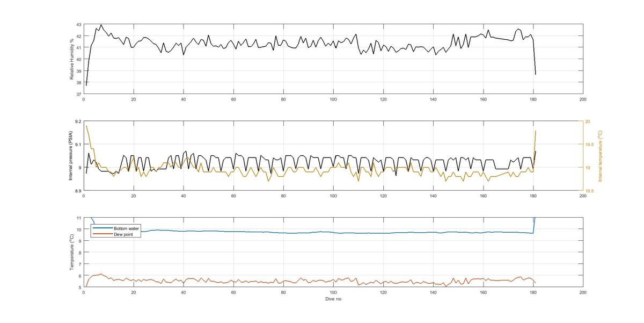Click the "Relative Humidity %" axis label
The image size is (644, 323).
coord(71,59)
